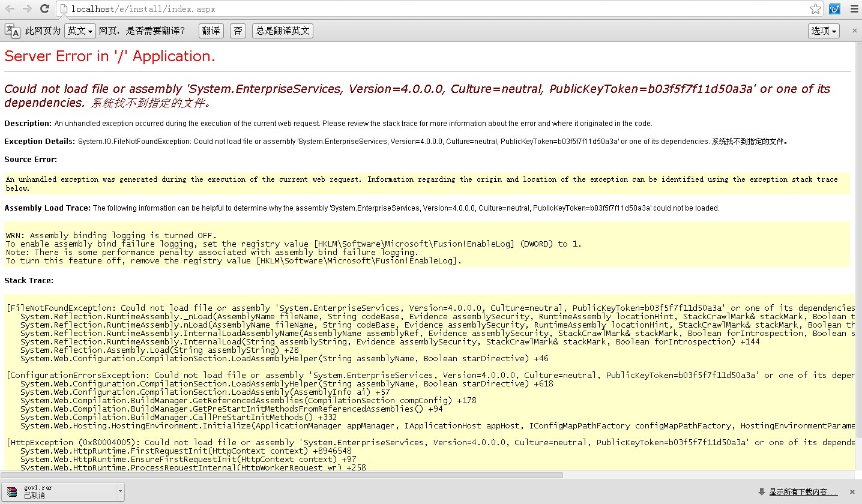Click the browser back arrow
The image size is (862, 504).
[x=10, y=9]
